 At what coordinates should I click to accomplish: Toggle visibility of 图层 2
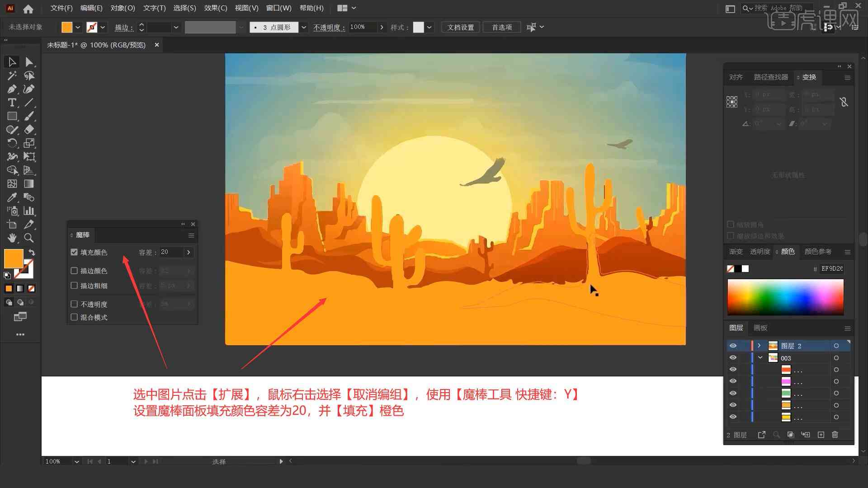pos(733,346)
